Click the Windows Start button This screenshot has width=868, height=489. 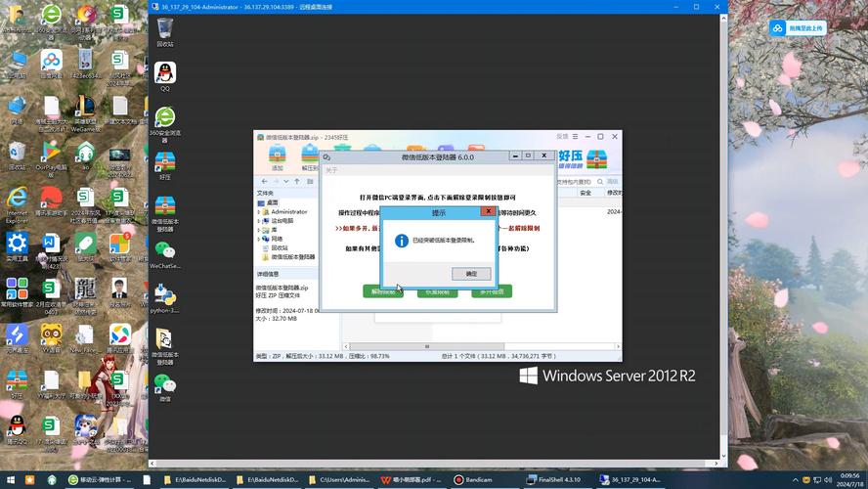[10, 479]
